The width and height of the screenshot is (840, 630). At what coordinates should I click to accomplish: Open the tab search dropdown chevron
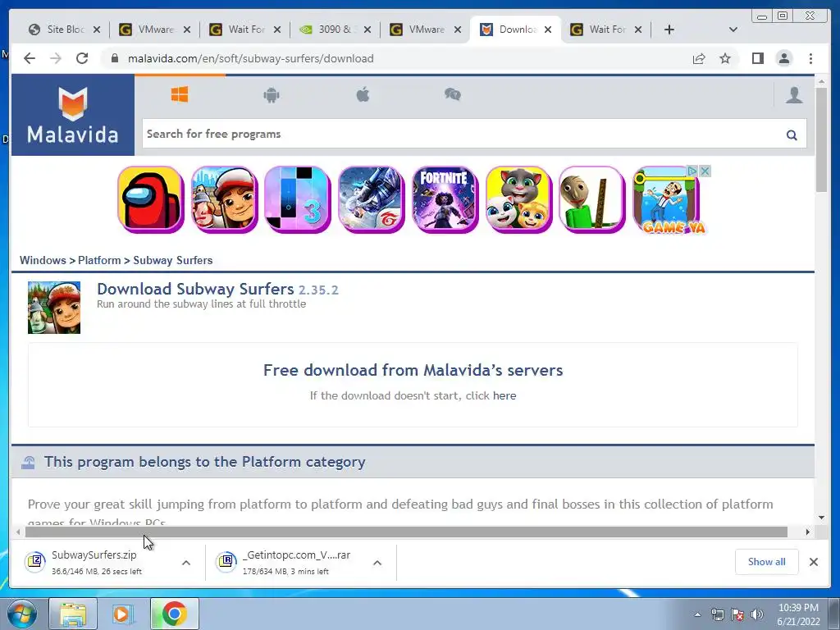tap(733, 30)
